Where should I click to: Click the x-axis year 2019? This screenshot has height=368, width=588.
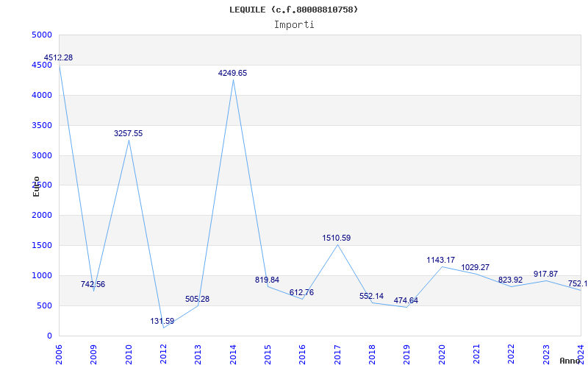(406, 355)
